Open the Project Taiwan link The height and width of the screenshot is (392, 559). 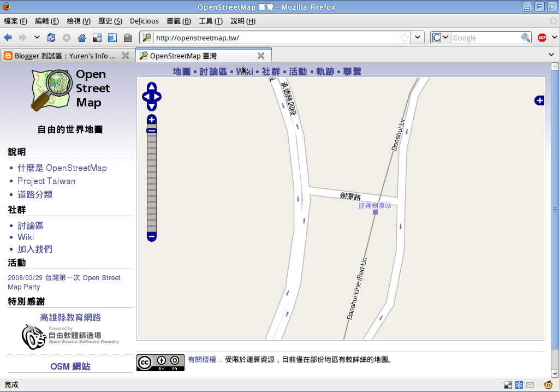[46, 181]
